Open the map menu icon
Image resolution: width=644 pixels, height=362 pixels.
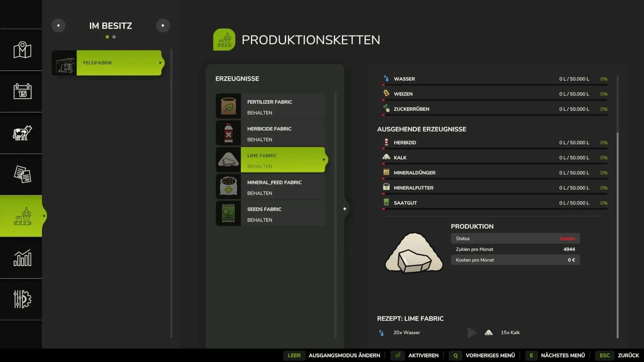(22, 50)
